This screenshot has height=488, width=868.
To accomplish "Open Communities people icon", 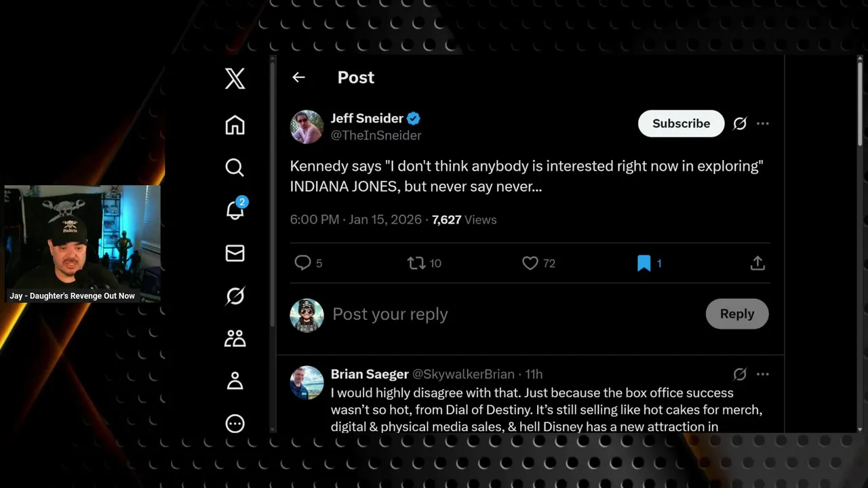I will pyautogui.click(x=235, y=338).
